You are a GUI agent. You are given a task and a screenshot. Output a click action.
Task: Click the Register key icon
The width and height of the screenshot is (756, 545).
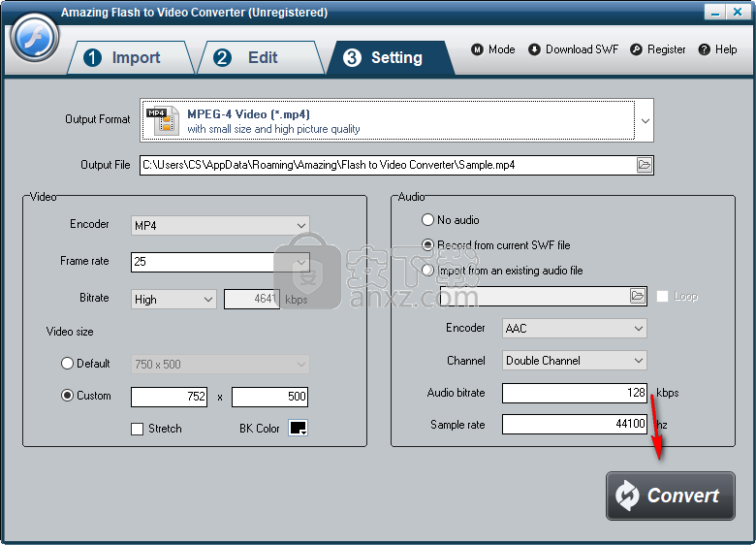click(636, 49)
